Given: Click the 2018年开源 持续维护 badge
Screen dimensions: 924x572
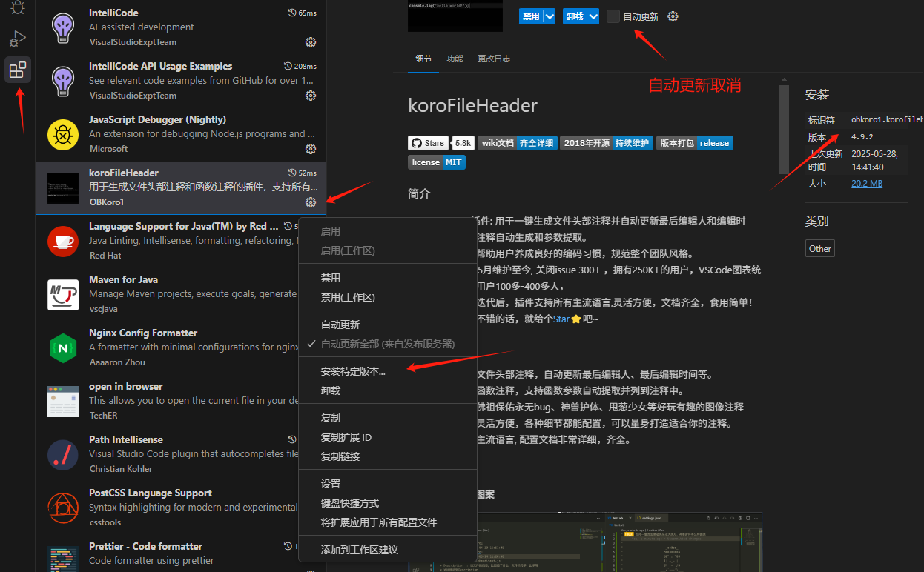Looking at the screenshot, I should (607, 143).
